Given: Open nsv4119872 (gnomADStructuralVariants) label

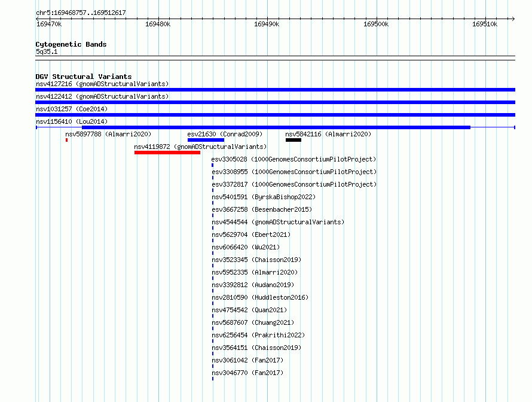Looking at the screenshot, I should click(200, 147).
